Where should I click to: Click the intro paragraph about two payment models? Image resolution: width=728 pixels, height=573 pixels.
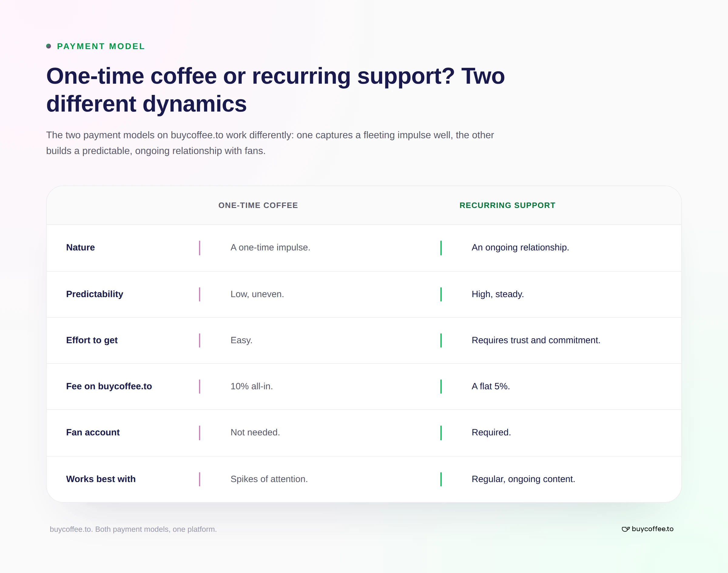[270, 143]
